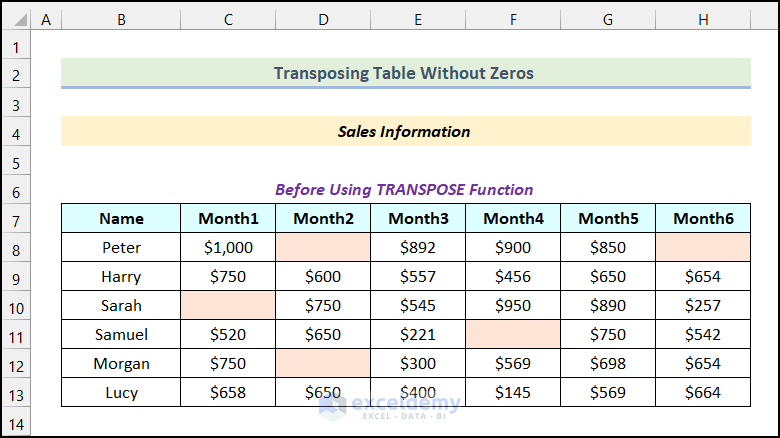Click Peter's blank highlighted Month2 cell

[x=323, y=247]
